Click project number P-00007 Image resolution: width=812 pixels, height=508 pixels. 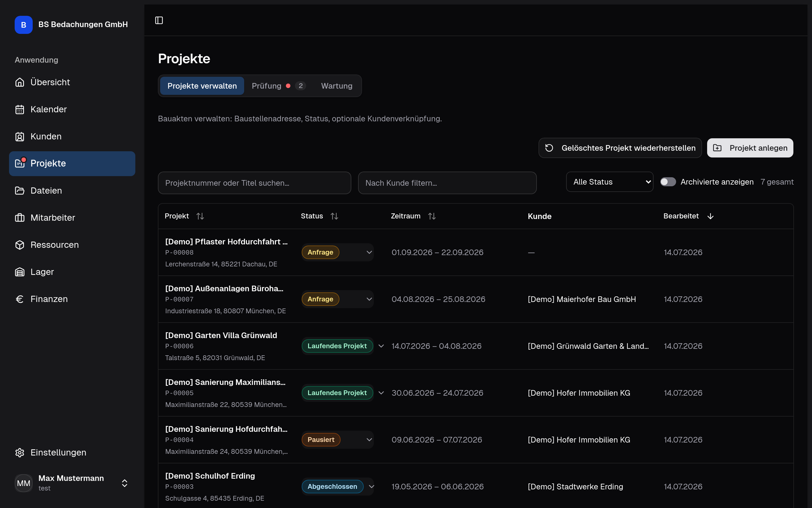[x=179, y=299]
